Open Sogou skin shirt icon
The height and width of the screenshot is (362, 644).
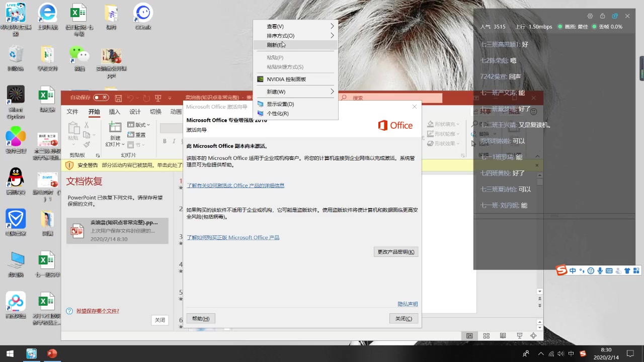click(x=627, y=270)
